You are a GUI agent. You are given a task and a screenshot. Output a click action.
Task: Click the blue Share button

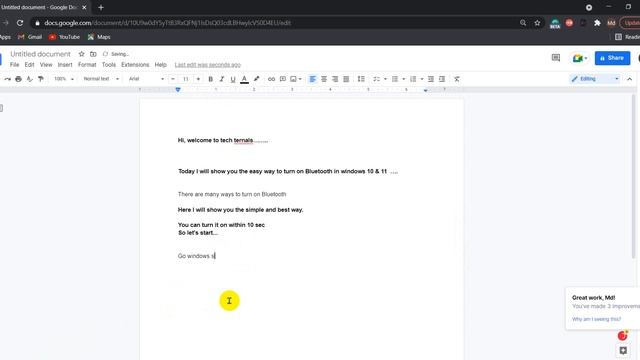coord(612,58)
